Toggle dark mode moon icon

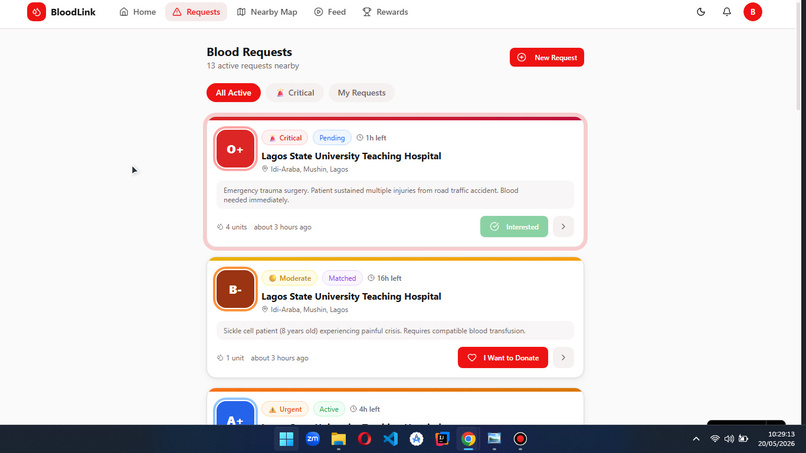[x=701, y=12]
